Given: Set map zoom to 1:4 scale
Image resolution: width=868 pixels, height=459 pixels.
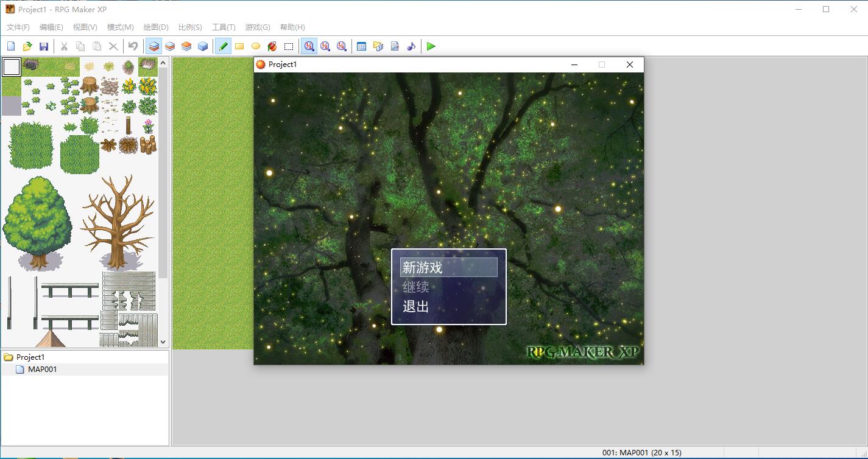Looking at the screenshot, I should tap(342, 46).
